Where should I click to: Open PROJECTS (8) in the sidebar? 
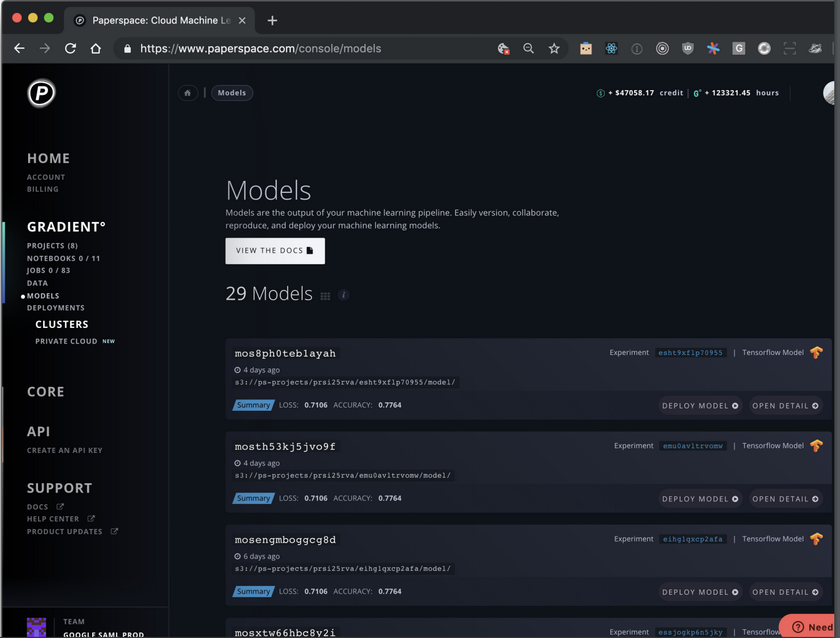[52, 246]
